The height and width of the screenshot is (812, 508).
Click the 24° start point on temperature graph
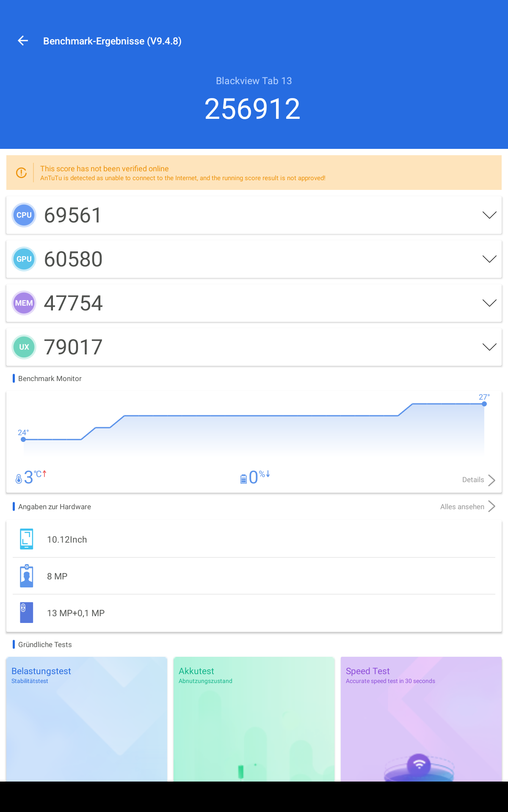[23, 439]
